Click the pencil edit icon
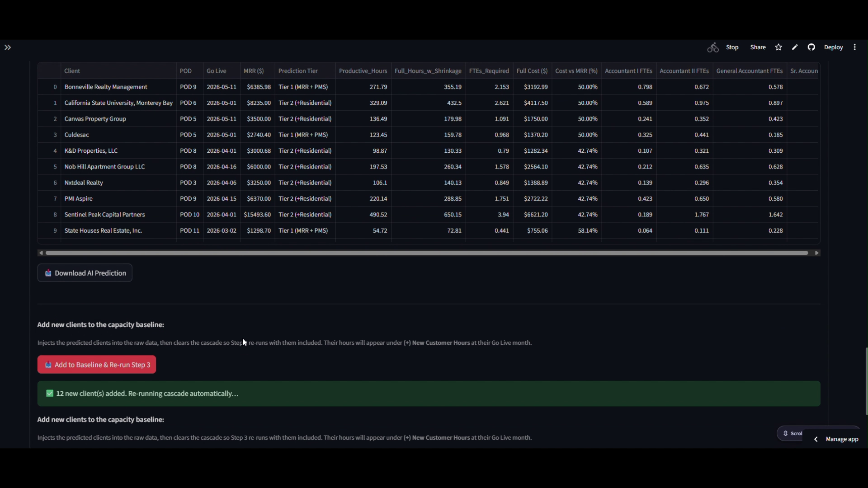868x488 pixels. (795, 47)
